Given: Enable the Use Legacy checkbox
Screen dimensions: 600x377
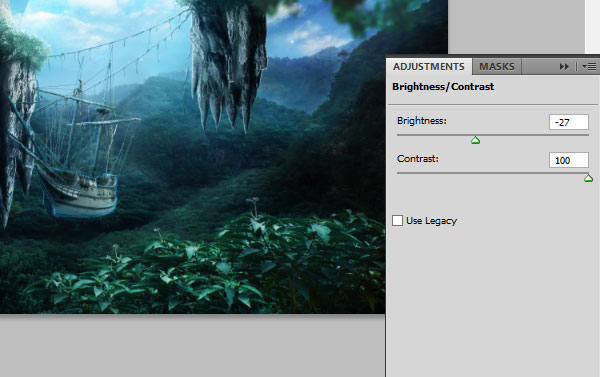Looking at the screenshot, I should pyautogui.click(x=397, y=220).
